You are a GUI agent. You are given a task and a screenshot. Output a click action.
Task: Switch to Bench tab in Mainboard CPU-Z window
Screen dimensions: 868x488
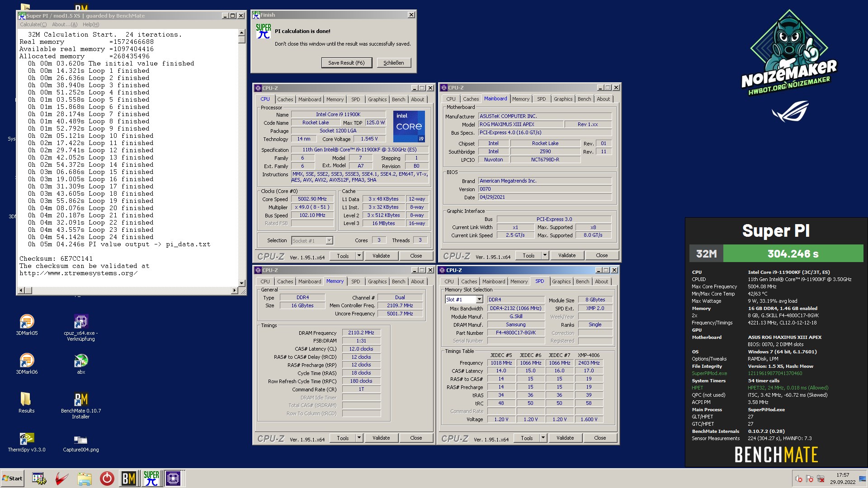584,99
